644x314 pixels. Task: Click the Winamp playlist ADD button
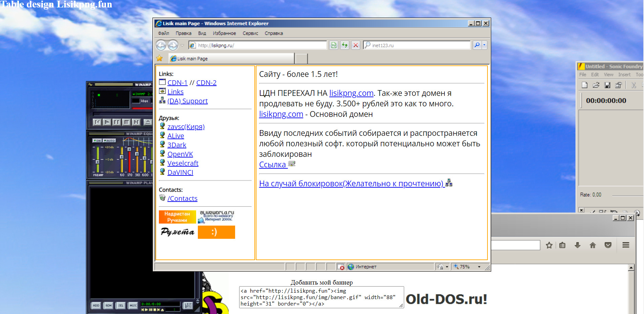(96, 306)
